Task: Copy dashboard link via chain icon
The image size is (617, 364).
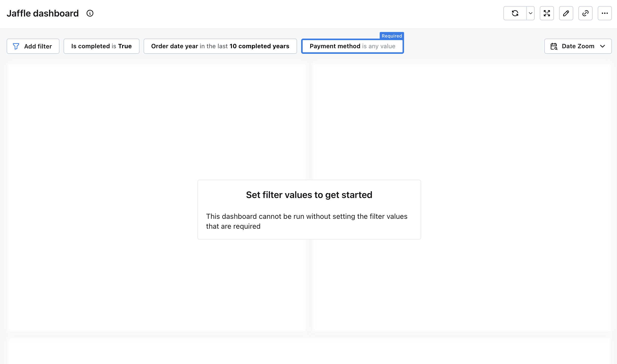Action: tap(585, 13)
